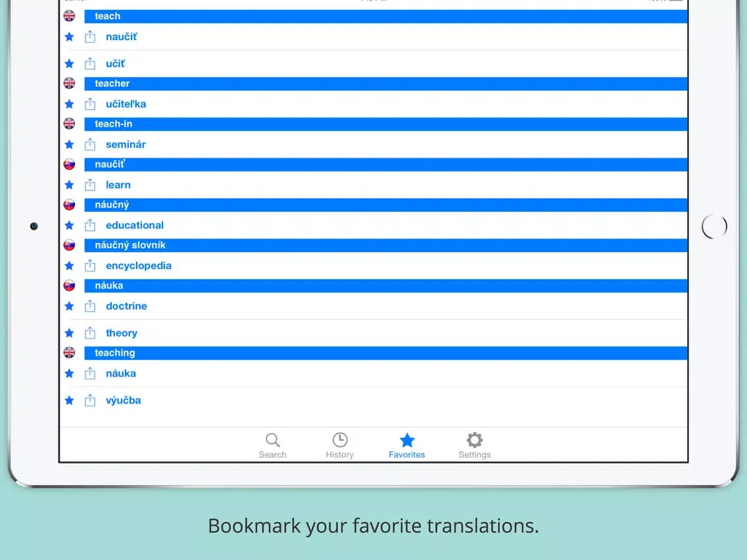Share the seminár translation
Screen dimensions: 747x560
coord(90,145)
